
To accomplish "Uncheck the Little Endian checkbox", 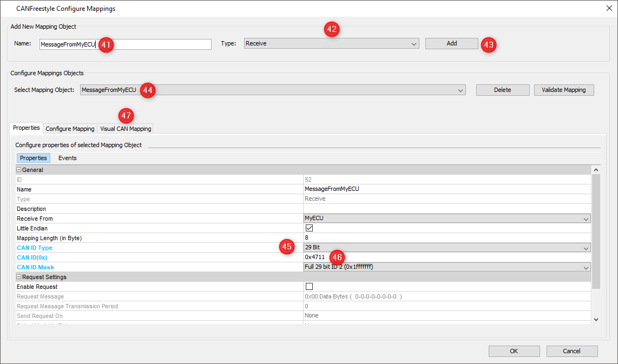I will click(x=309, y=228).
